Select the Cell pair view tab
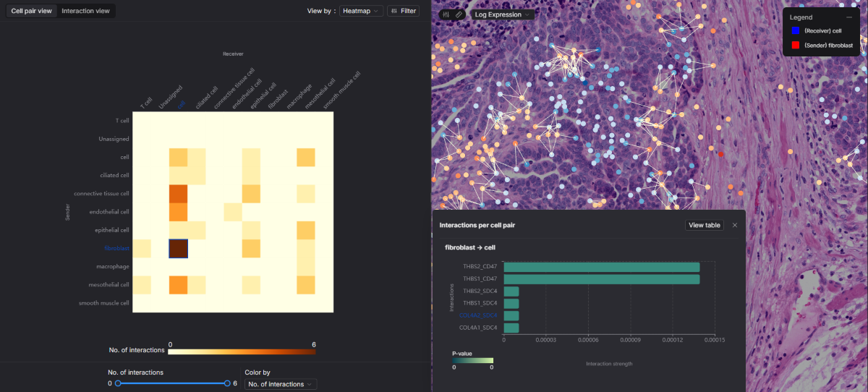Image resolution: width=868 pixels, height=392 pixels. point(31,11)
